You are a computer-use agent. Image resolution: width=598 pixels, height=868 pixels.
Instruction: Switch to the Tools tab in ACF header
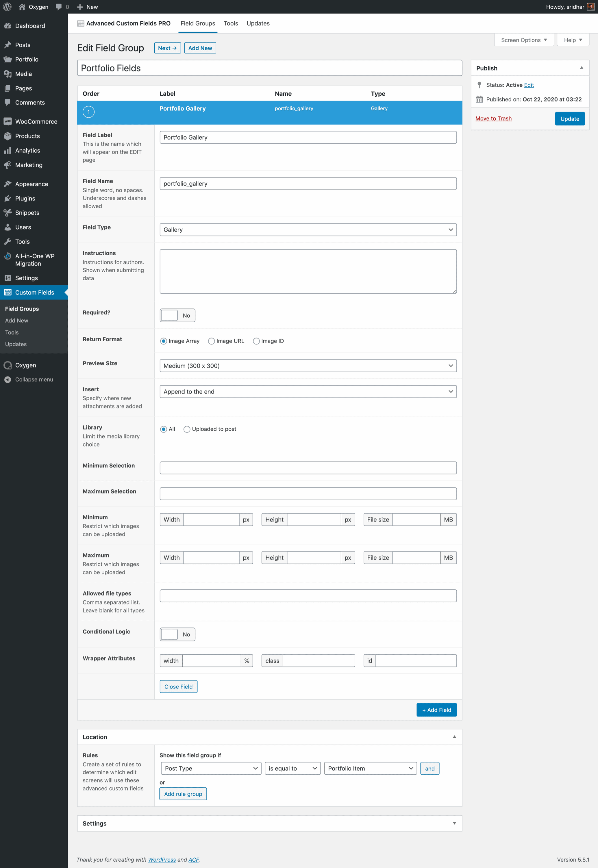231,23
